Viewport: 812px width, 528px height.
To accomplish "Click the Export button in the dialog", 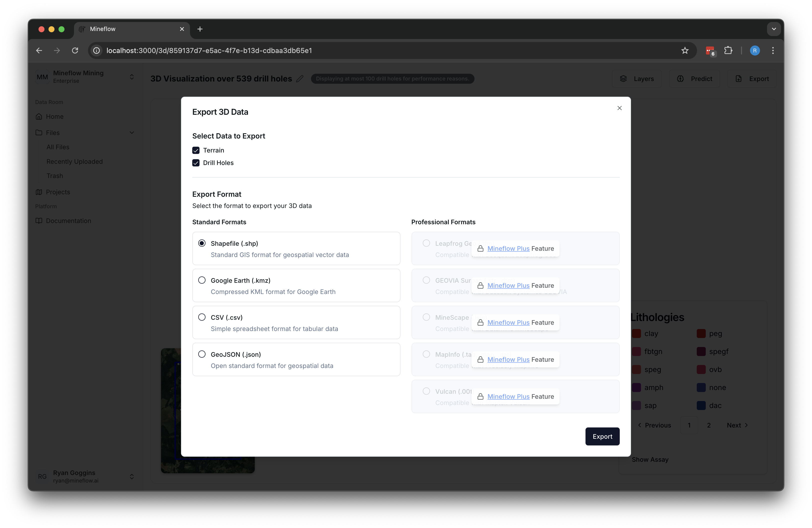I will point(602,436).
